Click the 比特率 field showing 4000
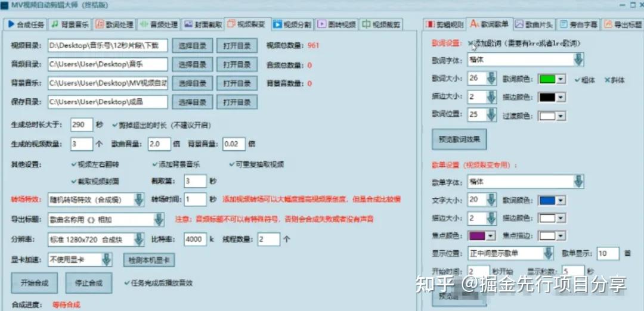The image size is (644, 311). (x=195, y=239)
